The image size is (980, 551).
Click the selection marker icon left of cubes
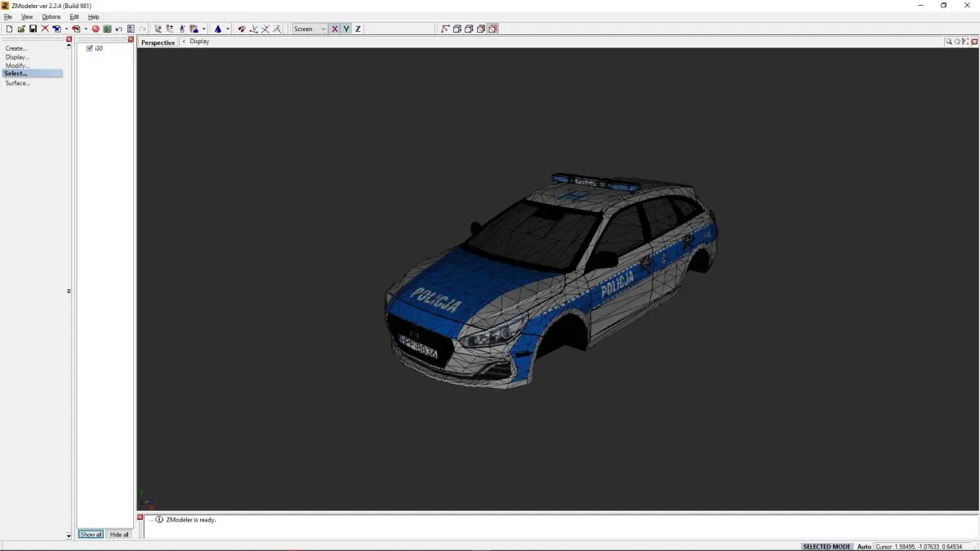tap(445, 29)
